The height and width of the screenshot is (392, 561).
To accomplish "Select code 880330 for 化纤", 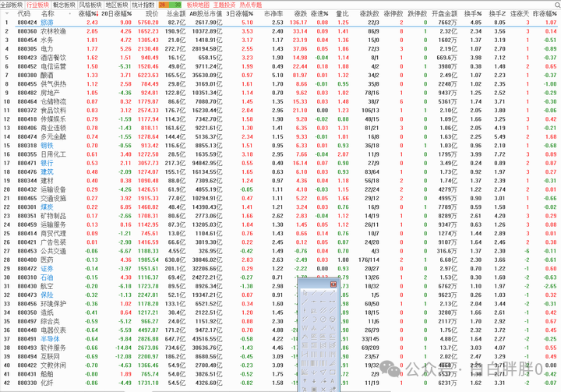I will (x=27, y=383).
